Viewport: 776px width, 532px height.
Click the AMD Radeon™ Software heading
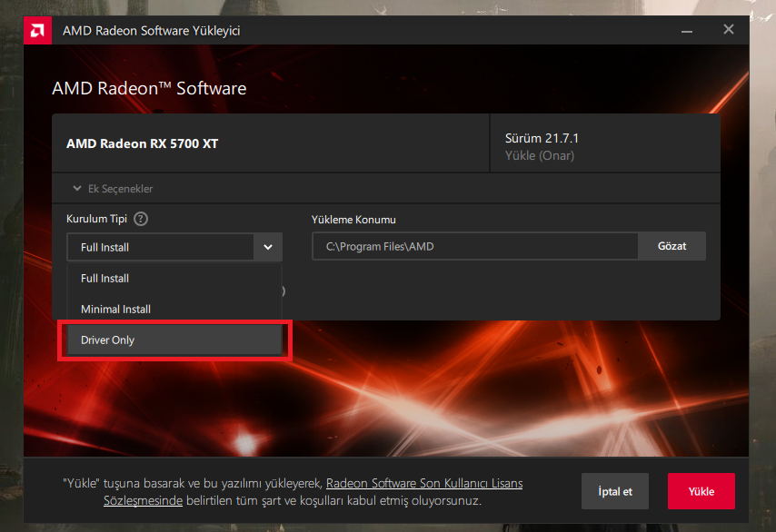(x=149, y=88)
